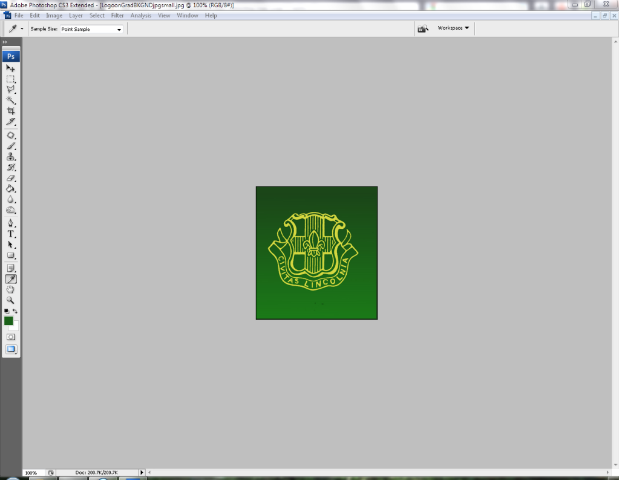Select the active Eyedropper tool in the toolbox
The height and width of the screenshot is (480, 619).
pyautogui.click(x=11, y=279)
